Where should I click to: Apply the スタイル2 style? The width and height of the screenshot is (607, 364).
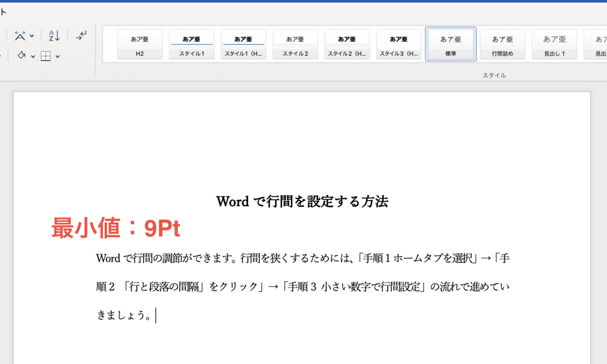coord(295,44)
